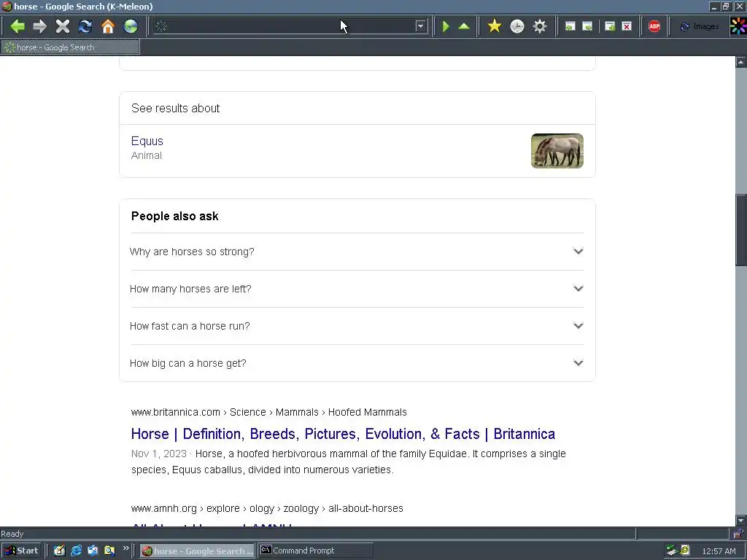Expand the quick launch chevron
This screenshot has width=747, height=560.
click(x=125, y=548)
